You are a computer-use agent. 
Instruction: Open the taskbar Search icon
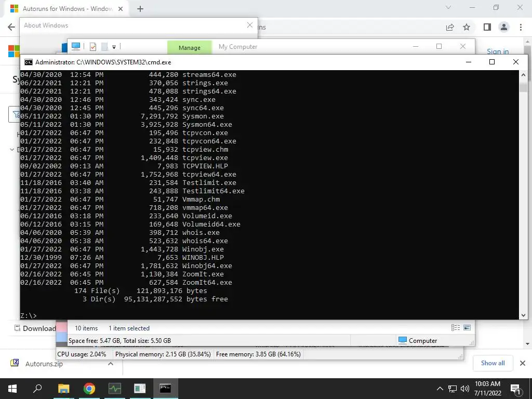click(37, 388)
